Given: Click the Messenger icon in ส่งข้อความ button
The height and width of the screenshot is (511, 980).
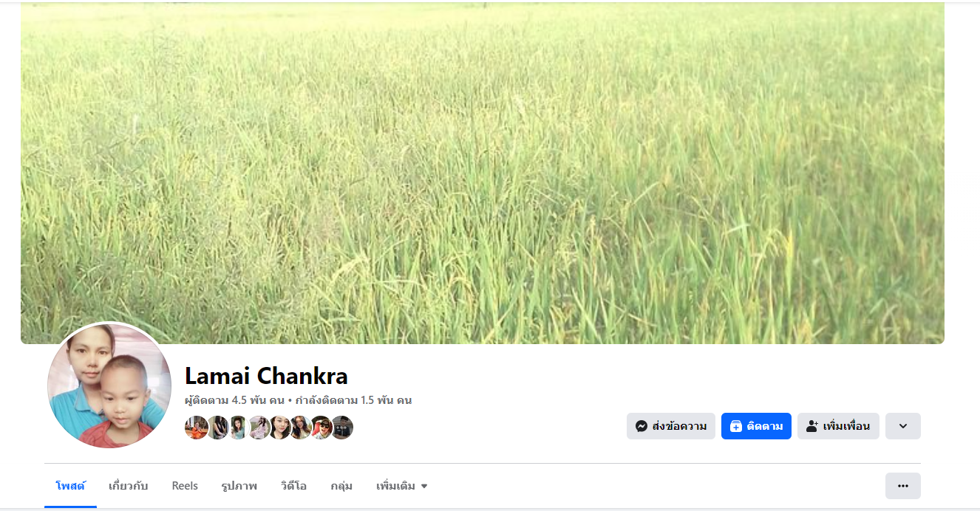Looking at the screenshot, I should point(642,426).
